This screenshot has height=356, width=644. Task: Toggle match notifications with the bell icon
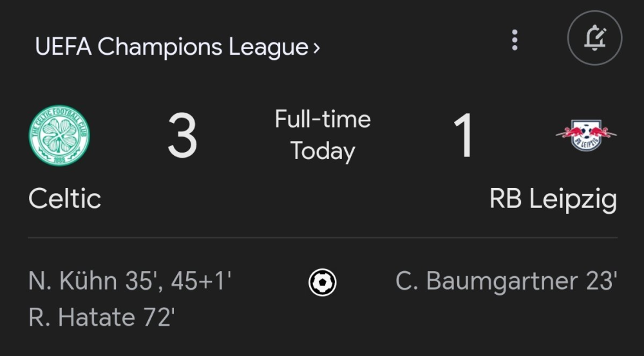[594, 39]
